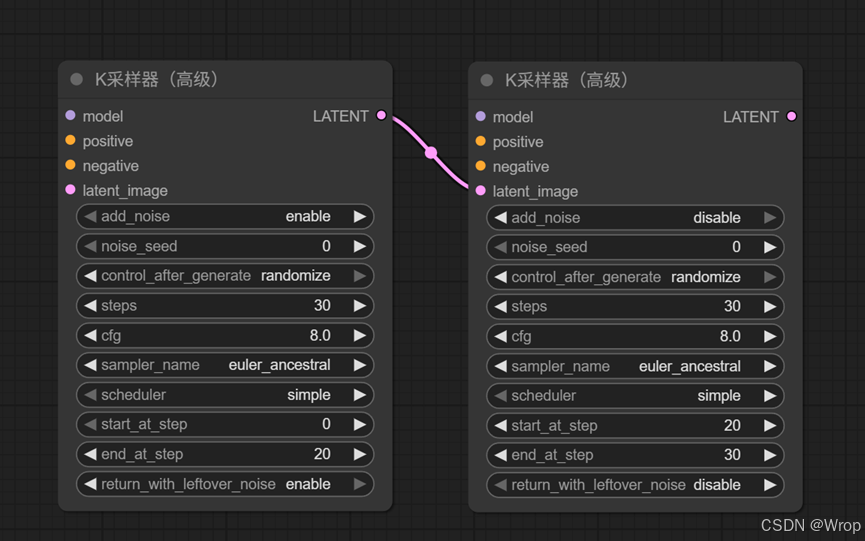The height and width of the screenshot is (541, 865).
Task: Switch right add_noise with its left arrow
Action: coord(501,218)
